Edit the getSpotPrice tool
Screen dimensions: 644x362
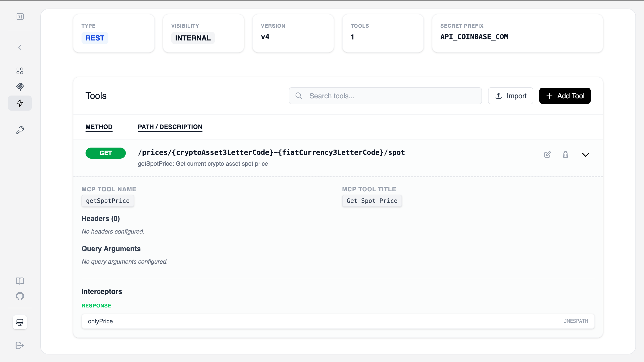click(x=547, y=155)
